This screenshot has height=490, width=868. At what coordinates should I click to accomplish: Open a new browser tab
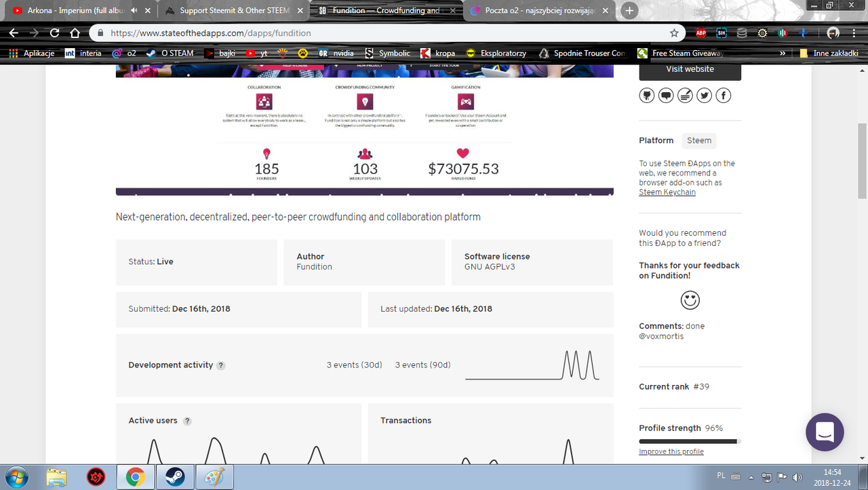tap(630, 10)
